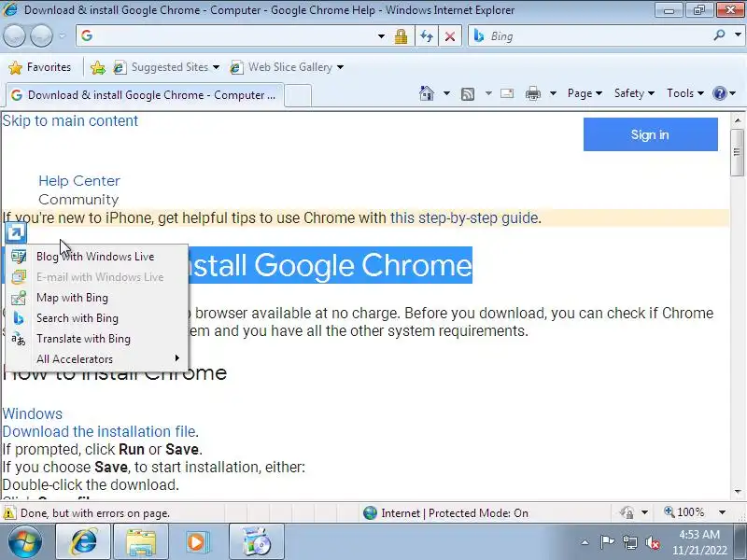Open this step-by-step guide link
This screenshot has width=747, height=560.
pos(464,218)
